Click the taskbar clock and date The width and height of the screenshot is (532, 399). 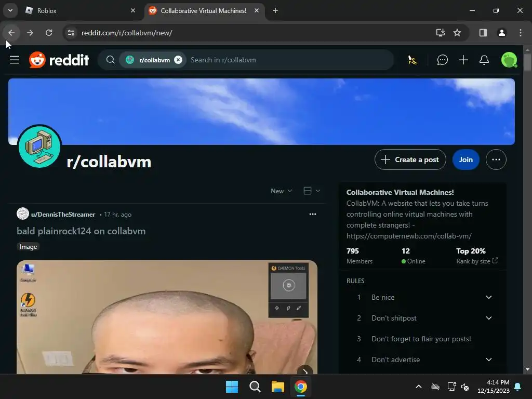[x=494, y=387]
